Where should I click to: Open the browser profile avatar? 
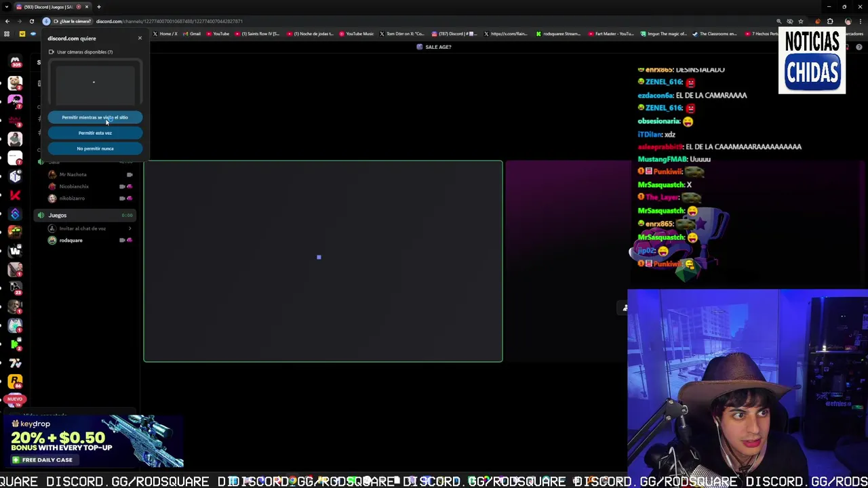(848, 21)
